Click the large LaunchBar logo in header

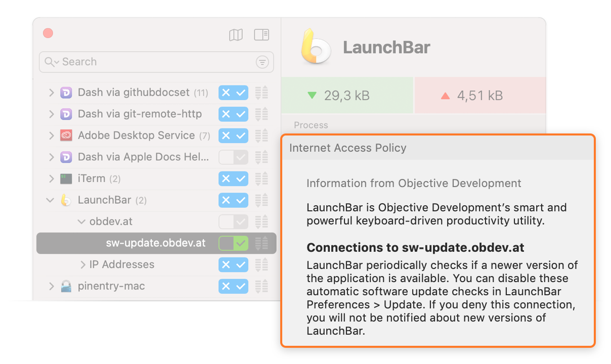pyautogui.click(x=316, y=48)
